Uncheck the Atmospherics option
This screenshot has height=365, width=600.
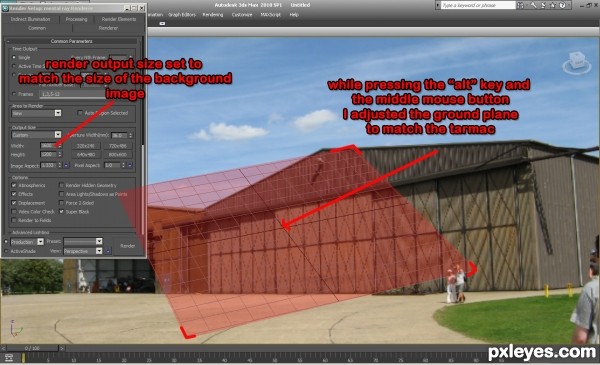click(14, 185)
